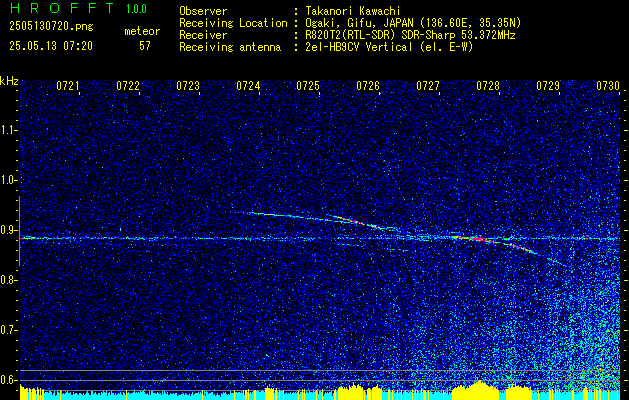Click the 'meteor' label
Image resolution: width=629 pixels, height=400 pixels.
[x=142, y=31]
